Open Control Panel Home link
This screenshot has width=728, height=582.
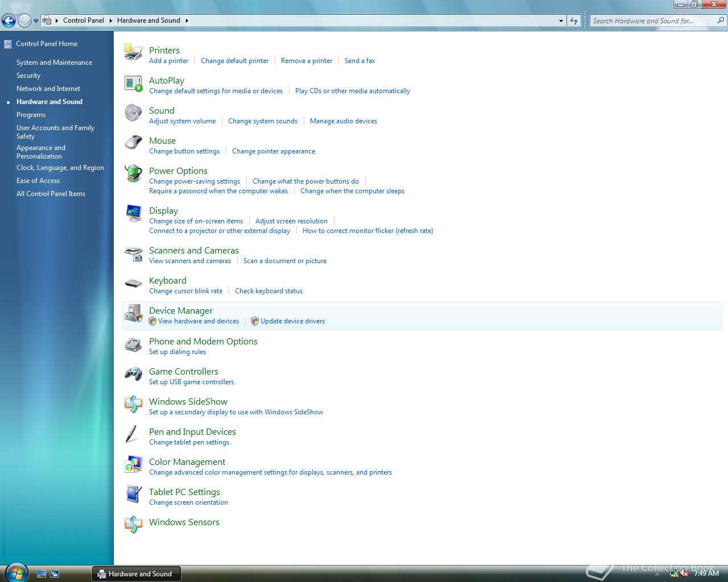47,44
